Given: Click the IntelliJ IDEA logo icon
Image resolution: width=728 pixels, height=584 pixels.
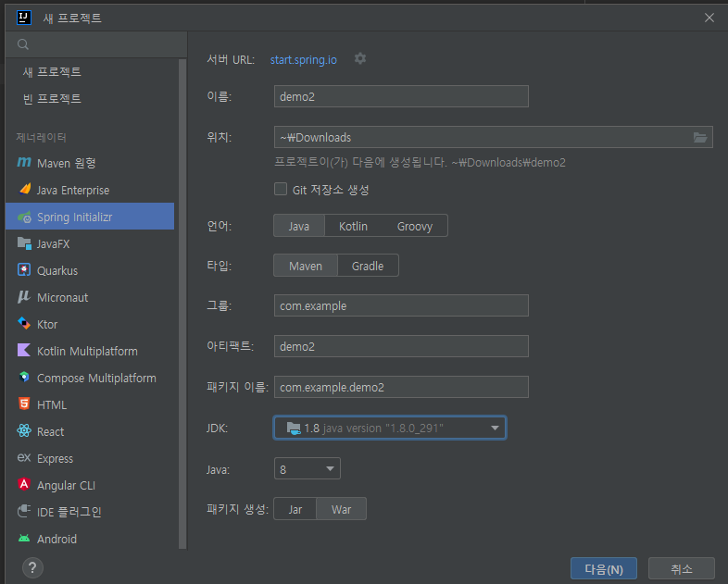Looking at the screenshot, I should [x=24, y=18].
